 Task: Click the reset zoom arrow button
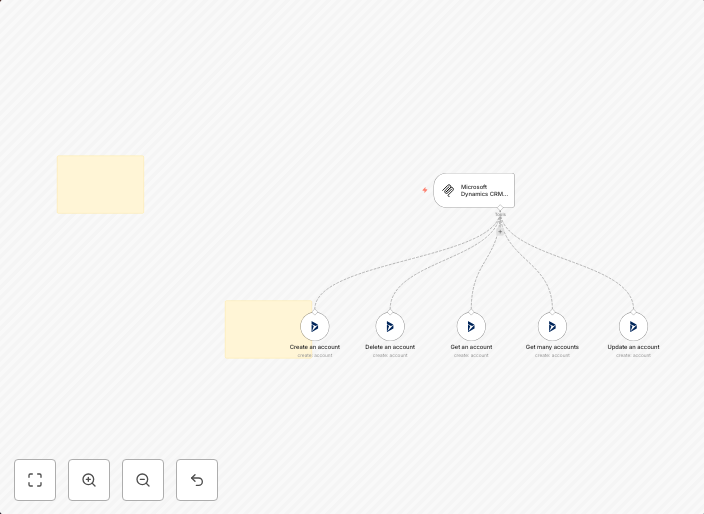[x=197, y=480]
